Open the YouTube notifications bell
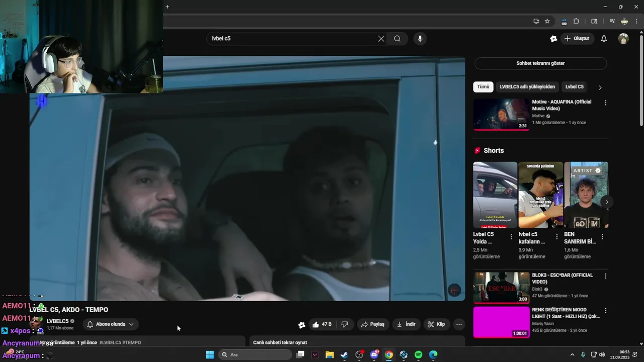Viewport: 644px width, 362px height. coord(604,39)
